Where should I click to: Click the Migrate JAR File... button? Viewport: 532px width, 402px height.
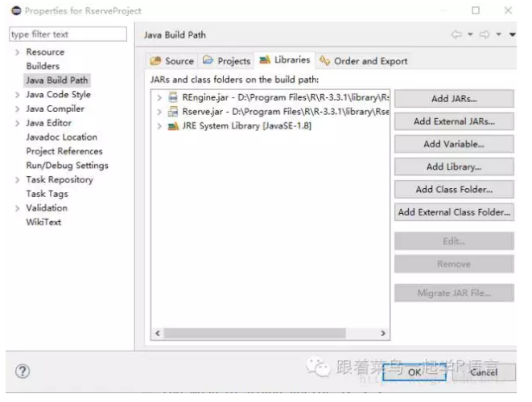(454, 293)
